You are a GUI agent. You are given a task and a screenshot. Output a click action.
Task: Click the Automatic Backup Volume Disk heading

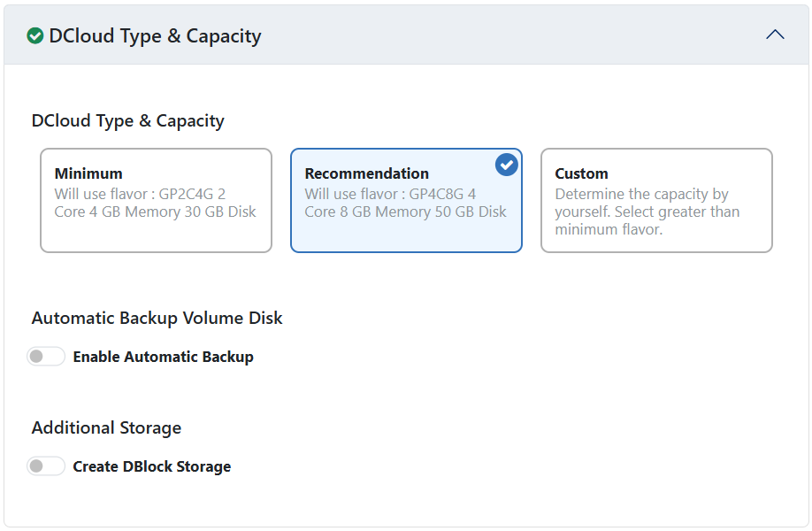(157, 318)
